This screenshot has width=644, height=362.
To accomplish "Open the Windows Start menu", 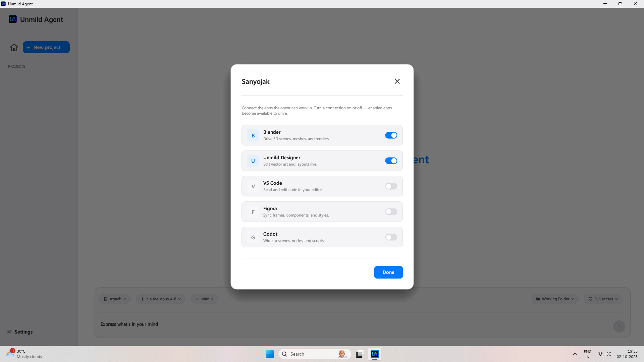I will click(270, 354).
